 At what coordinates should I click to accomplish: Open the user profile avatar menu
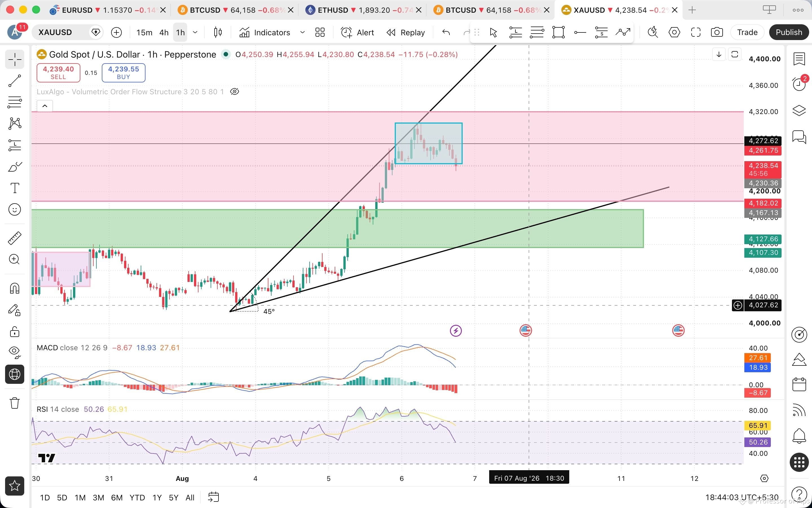point(15,32)
